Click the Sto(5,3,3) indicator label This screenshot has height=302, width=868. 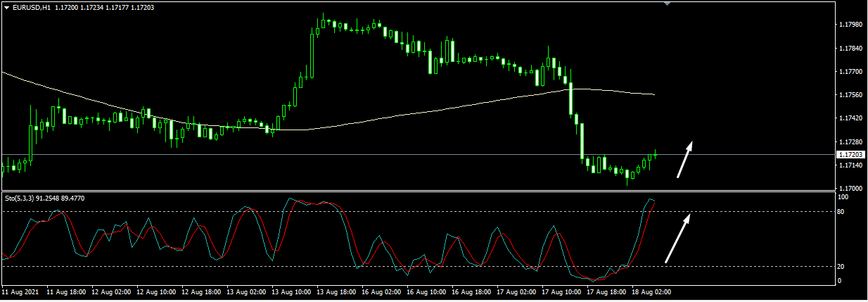(23, 199)
